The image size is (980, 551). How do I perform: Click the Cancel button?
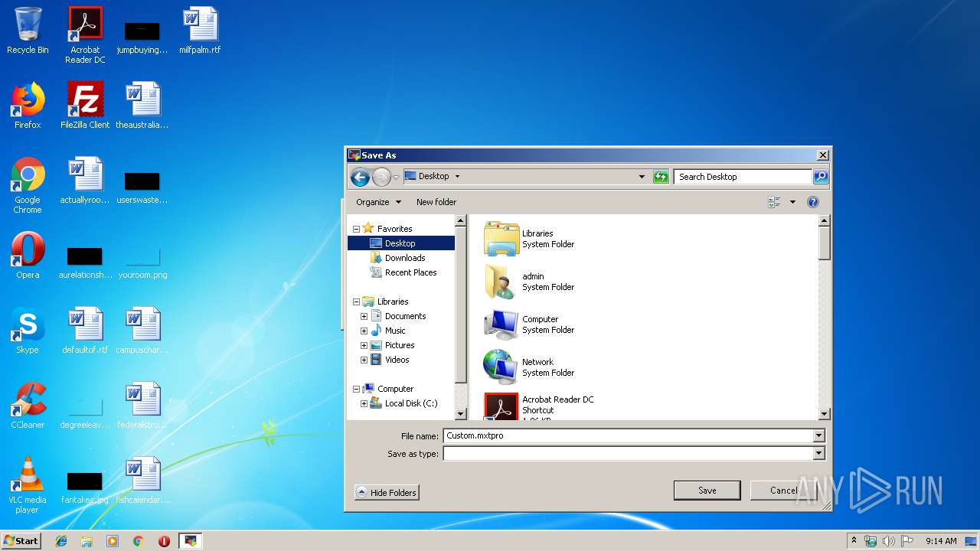[x=783, y=491]
